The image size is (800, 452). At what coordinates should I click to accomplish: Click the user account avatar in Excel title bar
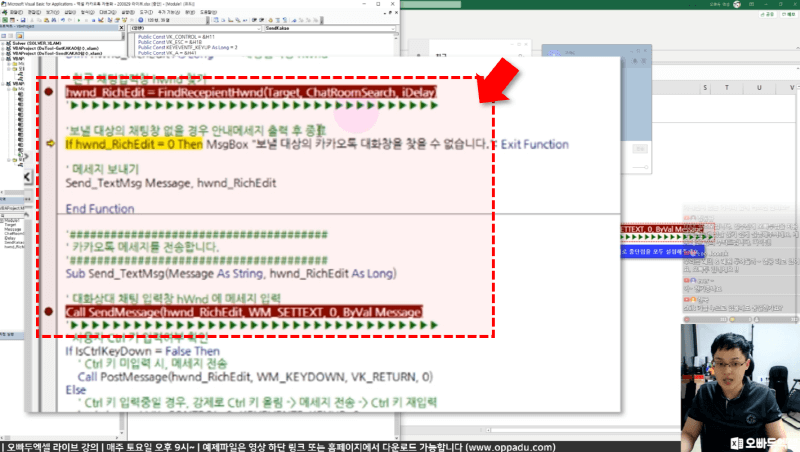tap(737, 4)
